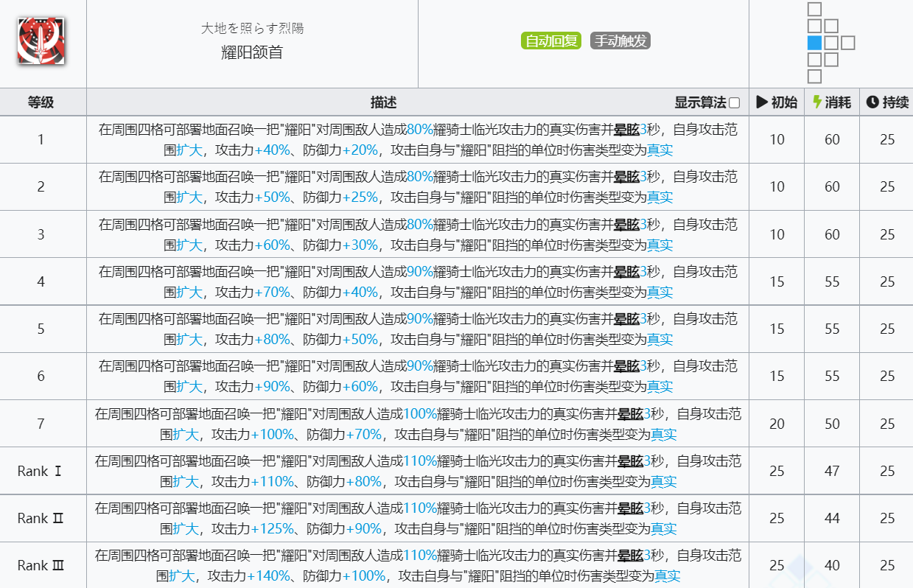Open the 晕眩 link in level 4 row

pos(626,272)
